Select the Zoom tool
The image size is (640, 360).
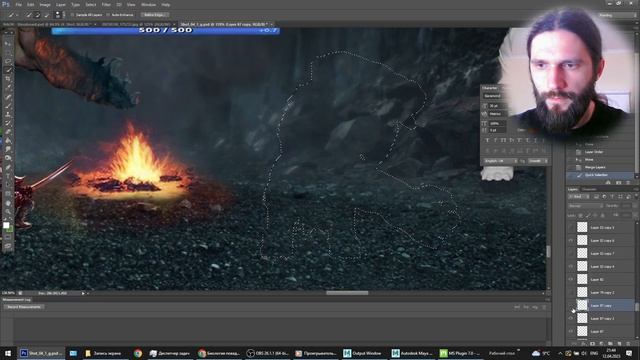pos(8,211)
